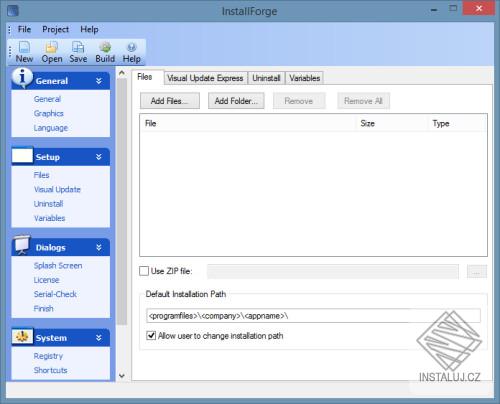Collapse the Dialogs sidebar section chevron
This screenshot has width=500, height=404.
point(99,247)
